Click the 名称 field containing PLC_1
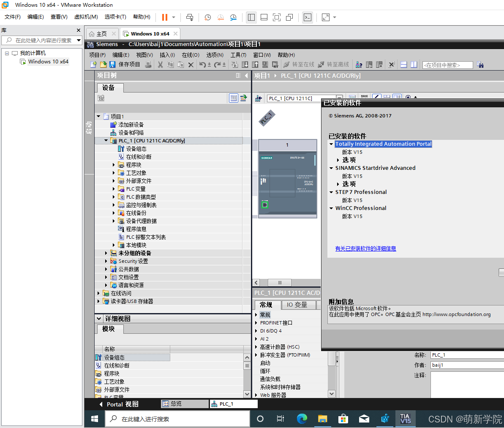The image size is (504, 428). (467, 355)
